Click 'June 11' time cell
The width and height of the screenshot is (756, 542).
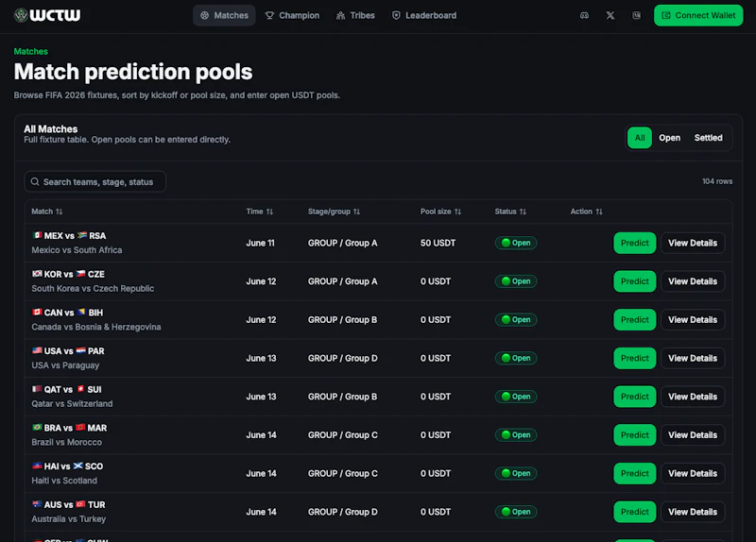(261, 243)
